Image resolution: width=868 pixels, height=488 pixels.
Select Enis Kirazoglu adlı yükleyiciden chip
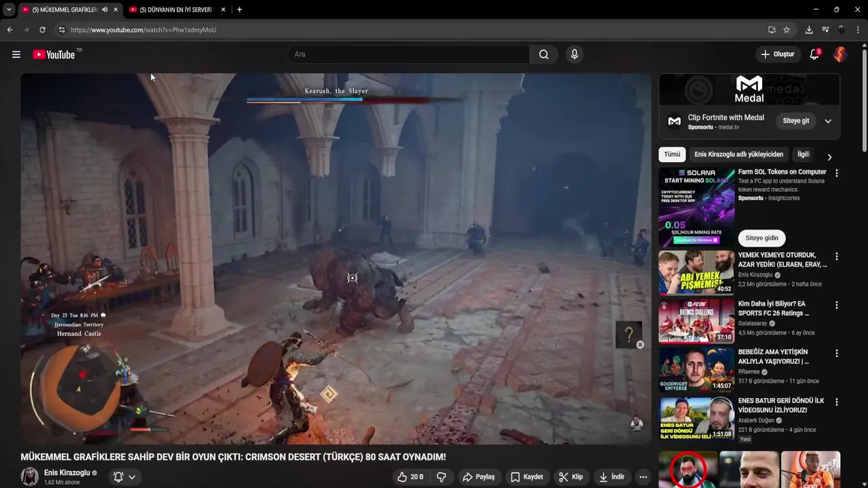[738, 155]
